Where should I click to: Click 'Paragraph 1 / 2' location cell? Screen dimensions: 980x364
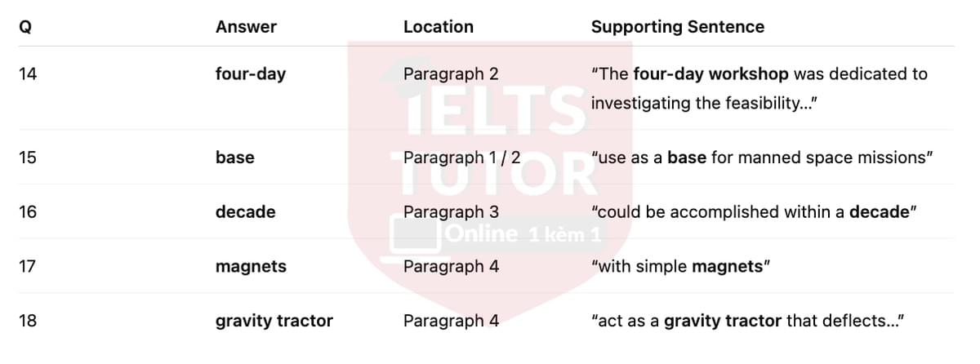click(461, 158)
